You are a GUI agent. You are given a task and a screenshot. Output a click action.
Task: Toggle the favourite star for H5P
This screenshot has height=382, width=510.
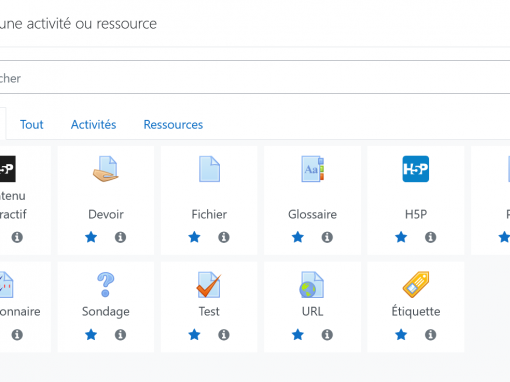(401, 237)
